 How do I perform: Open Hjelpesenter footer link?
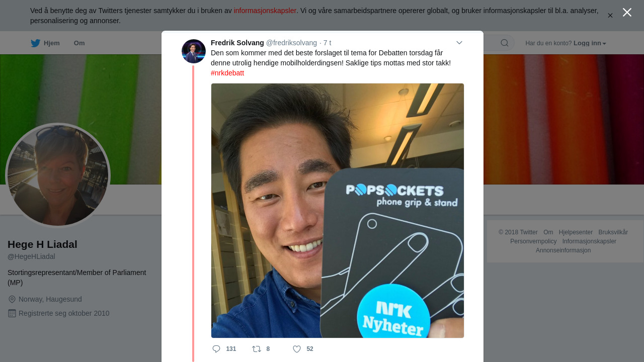click(x=576, y=232)
